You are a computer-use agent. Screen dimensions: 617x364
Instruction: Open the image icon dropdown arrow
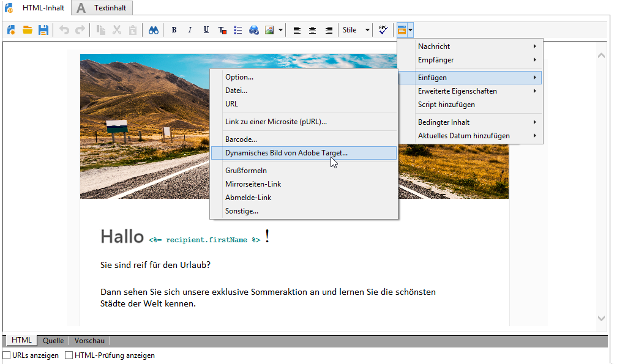(280, 30)
